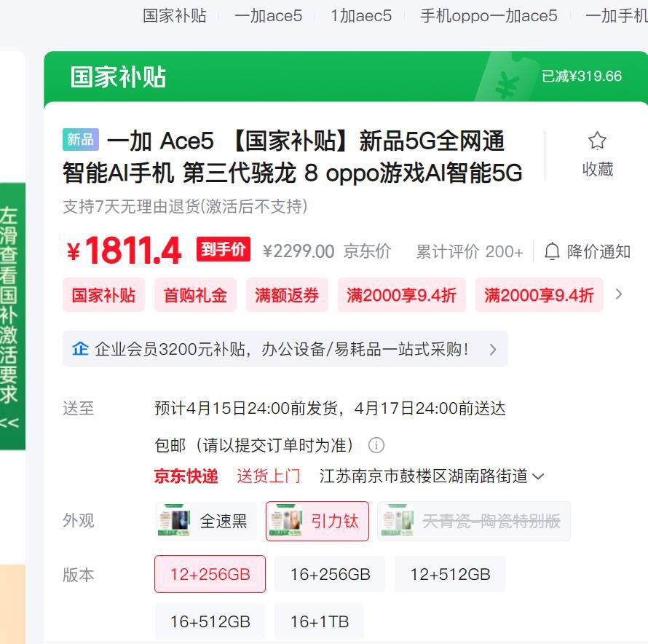Click the star favorite icon
648x644 pixels.
(597, 141)
